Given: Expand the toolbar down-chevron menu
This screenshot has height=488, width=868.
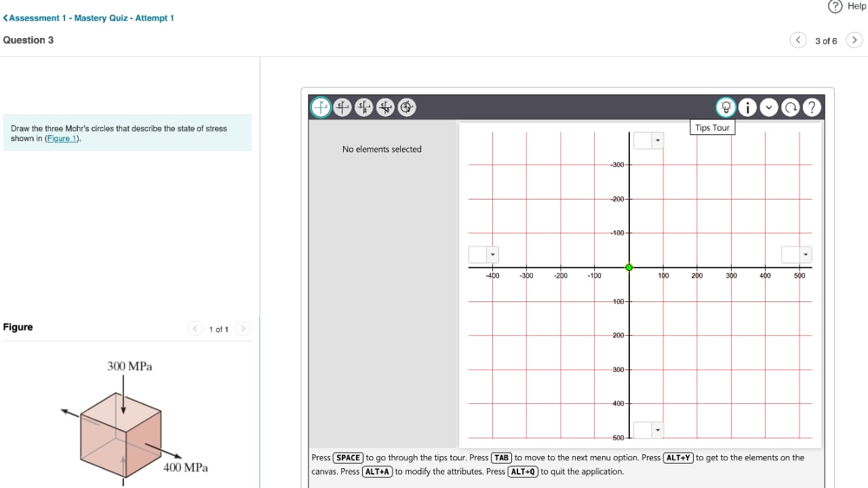Looking at the screenshot, I should tap(769, 107).
